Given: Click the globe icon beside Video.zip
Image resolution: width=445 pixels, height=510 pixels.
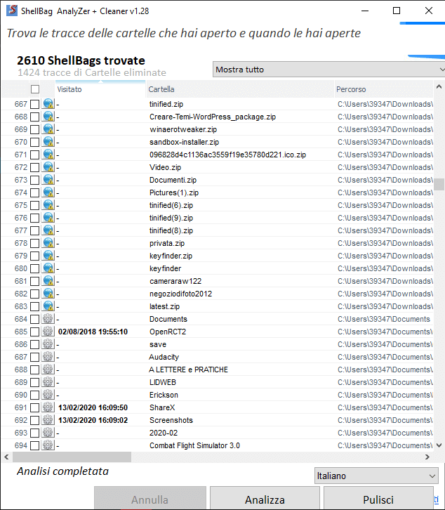Looking at the screenshot, I should click(x=48, y=167).
